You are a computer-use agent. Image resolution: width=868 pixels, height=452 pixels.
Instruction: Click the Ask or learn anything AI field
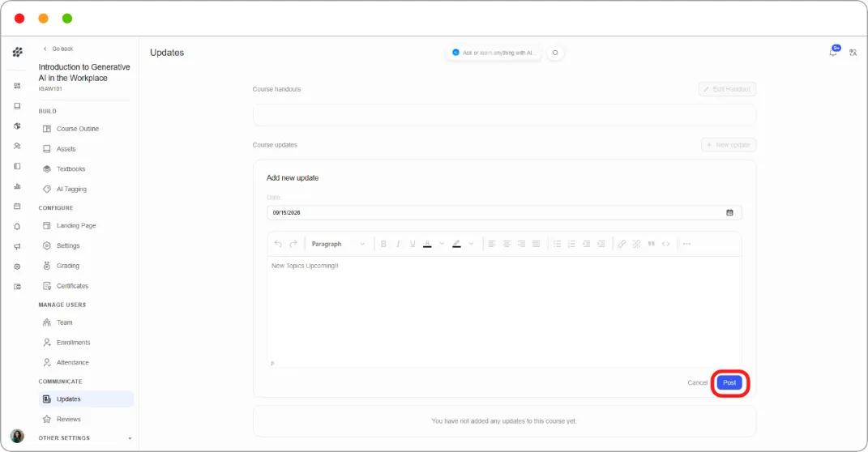coord(494,53)
